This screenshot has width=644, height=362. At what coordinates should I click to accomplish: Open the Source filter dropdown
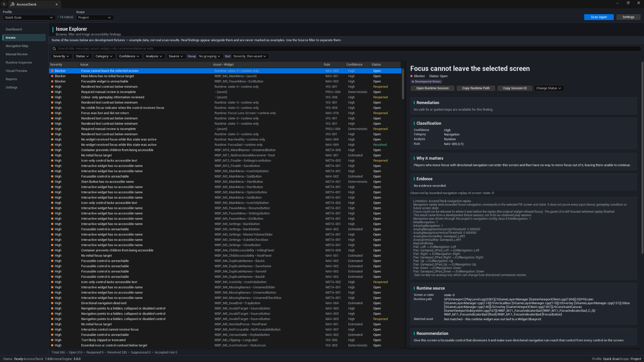point(176,56)
